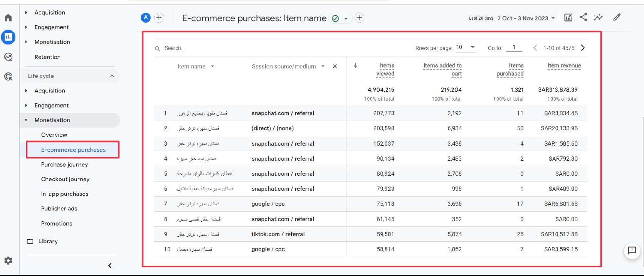Add a comparison with plus icon beside A
Screen dimensions: 644x276
159,17
